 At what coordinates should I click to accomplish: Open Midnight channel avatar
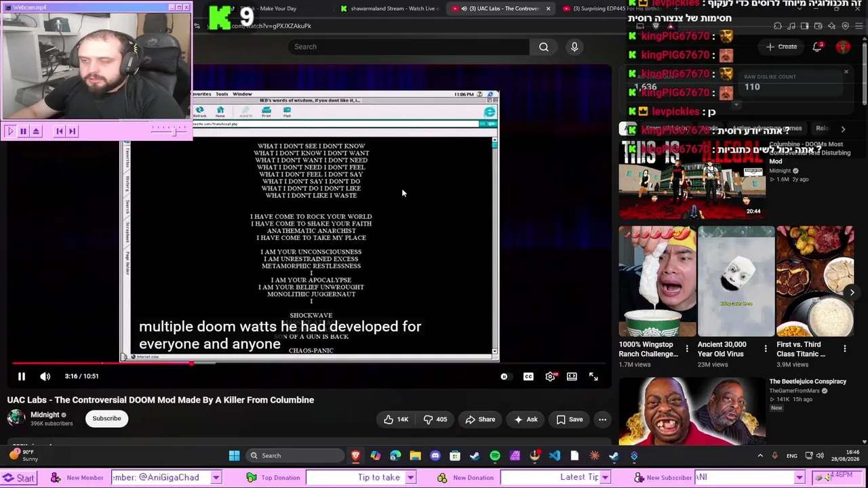point(16,418)
